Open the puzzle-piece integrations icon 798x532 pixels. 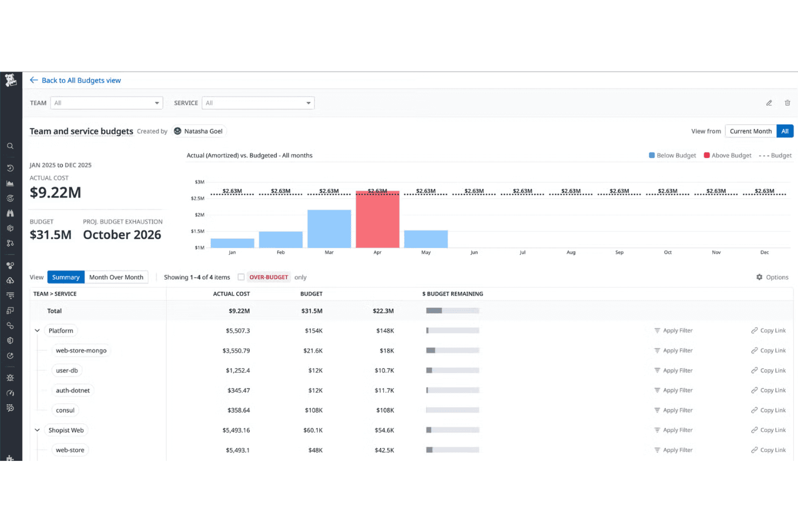pos(10,458)
